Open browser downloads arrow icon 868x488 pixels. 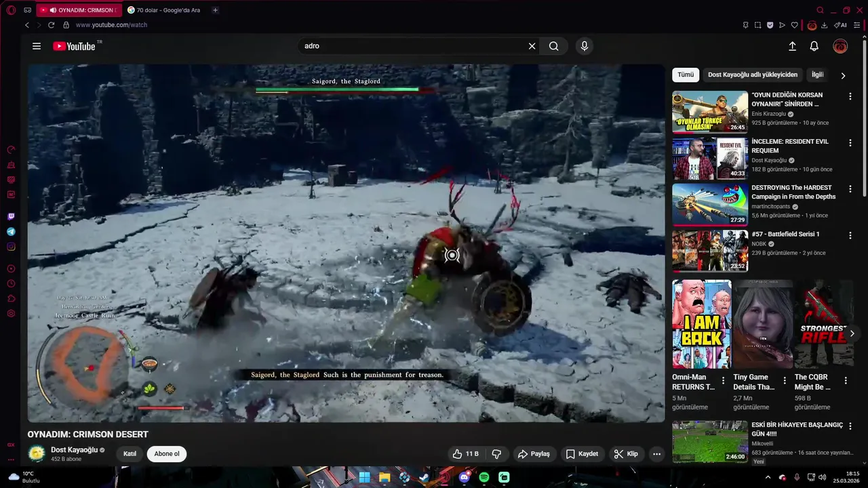[824, 25]
